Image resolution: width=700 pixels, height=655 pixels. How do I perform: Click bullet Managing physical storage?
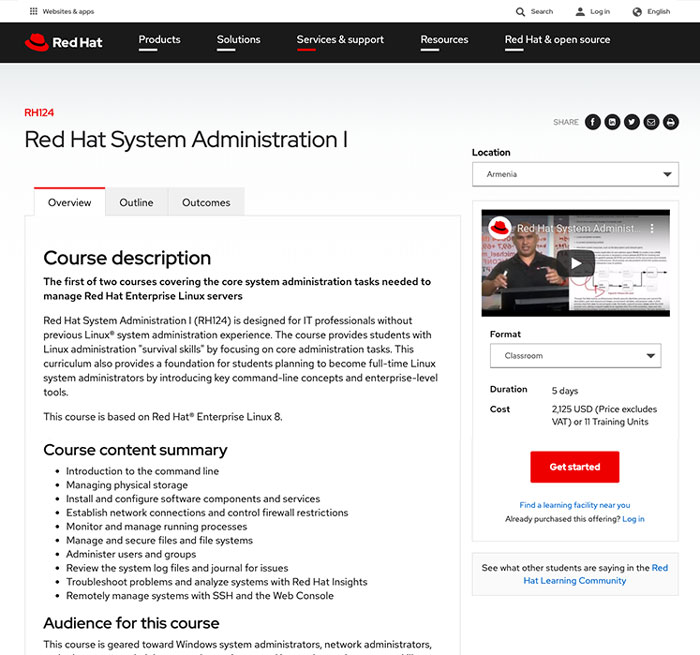coord(127,485)
